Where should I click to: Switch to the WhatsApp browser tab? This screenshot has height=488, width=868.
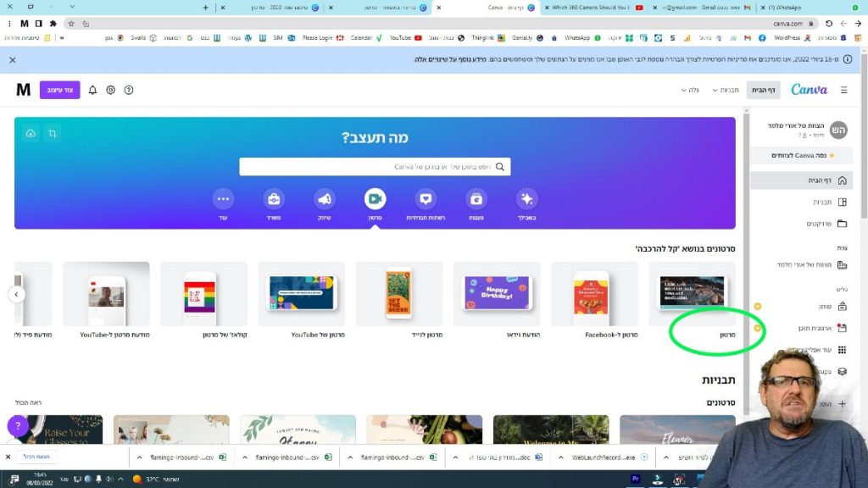click(807, 7)
